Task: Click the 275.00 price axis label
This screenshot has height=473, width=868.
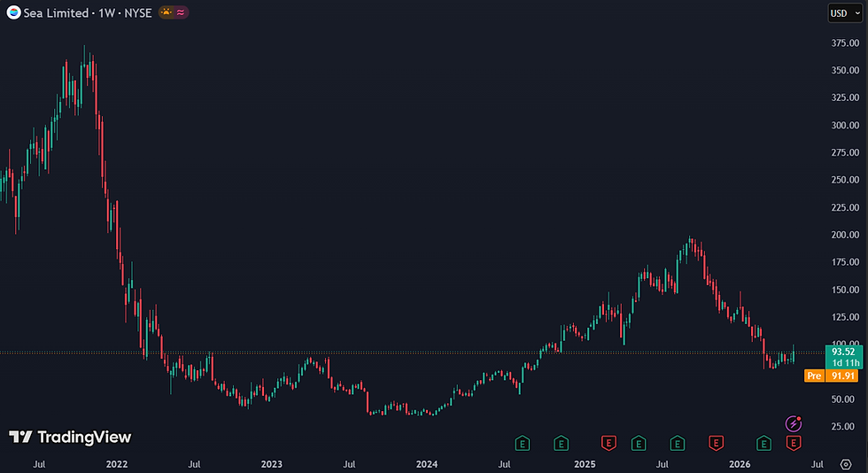Action: 845,152
